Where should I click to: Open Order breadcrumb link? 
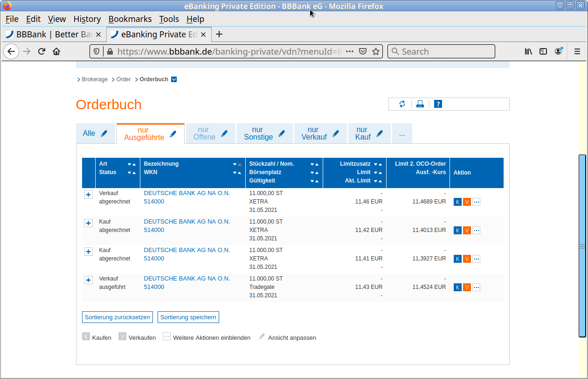pos(124,79)
